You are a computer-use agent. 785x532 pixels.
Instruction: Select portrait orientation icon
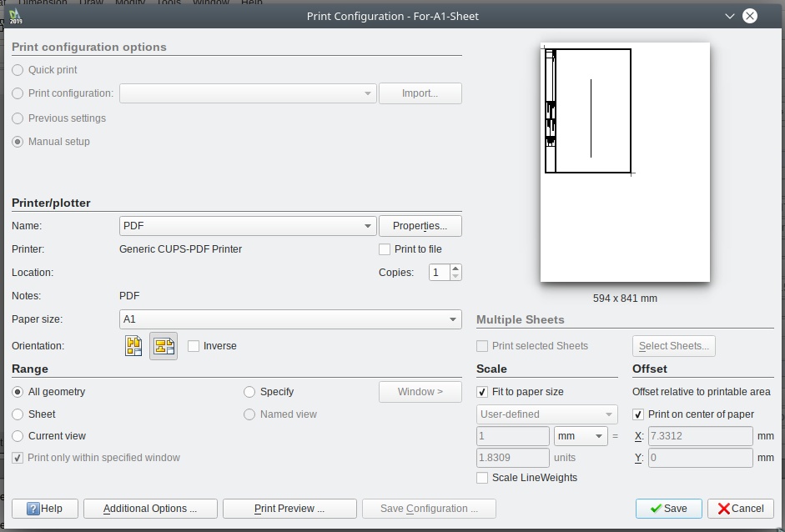pos(133,346)
